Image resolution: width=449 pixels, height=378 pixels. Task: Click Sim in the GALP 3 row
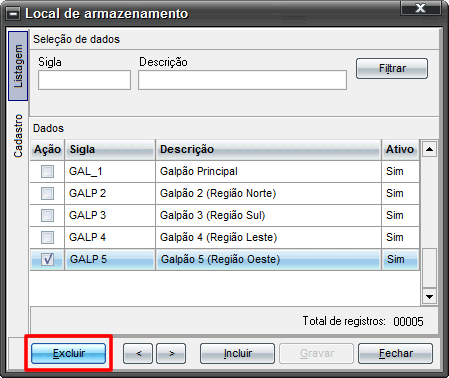click(x=395, y=215)
